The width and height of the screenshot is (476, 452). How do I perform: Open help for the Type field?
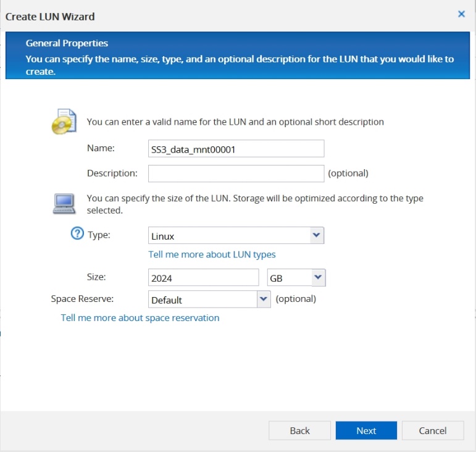coord(77,235)
